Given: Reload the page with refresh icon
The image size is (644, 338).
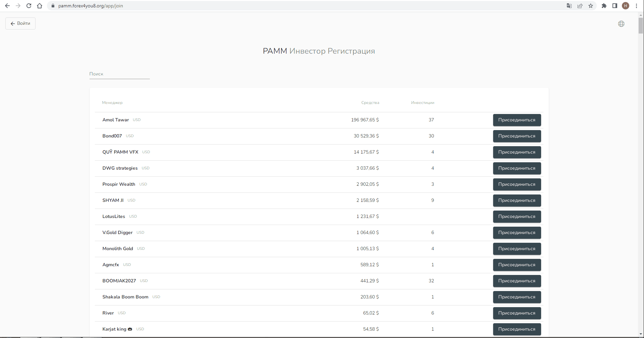Looking at the screenshot, I should tap(29, 6).
